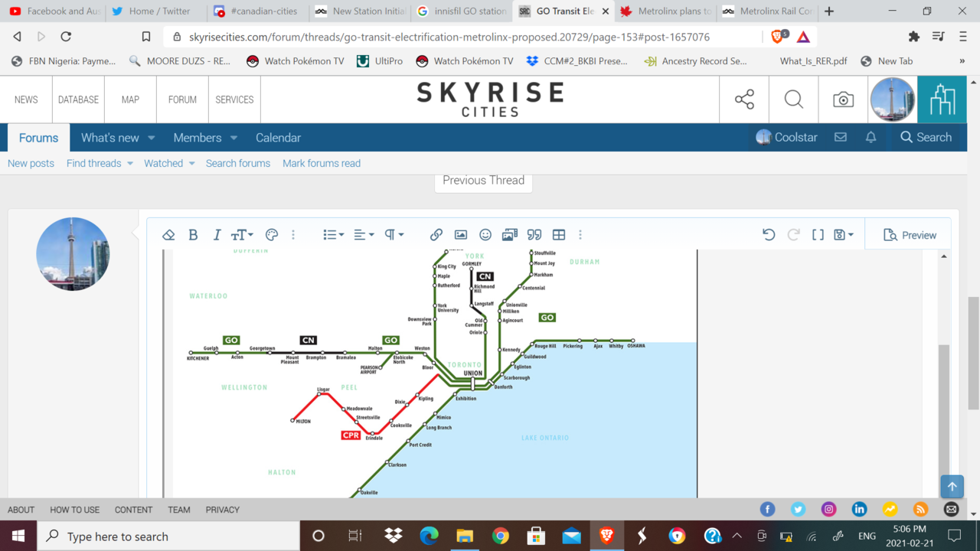Click the Preview button
Screen dimensions: 980x551
point(910,235)
